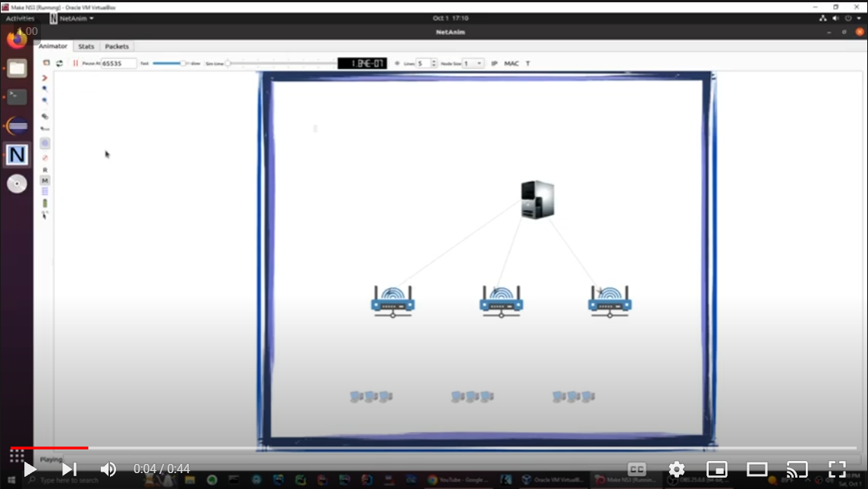Viewport: 868px width, 489px height.
Task: Toggle closed captions
Action: coord(637,469)
